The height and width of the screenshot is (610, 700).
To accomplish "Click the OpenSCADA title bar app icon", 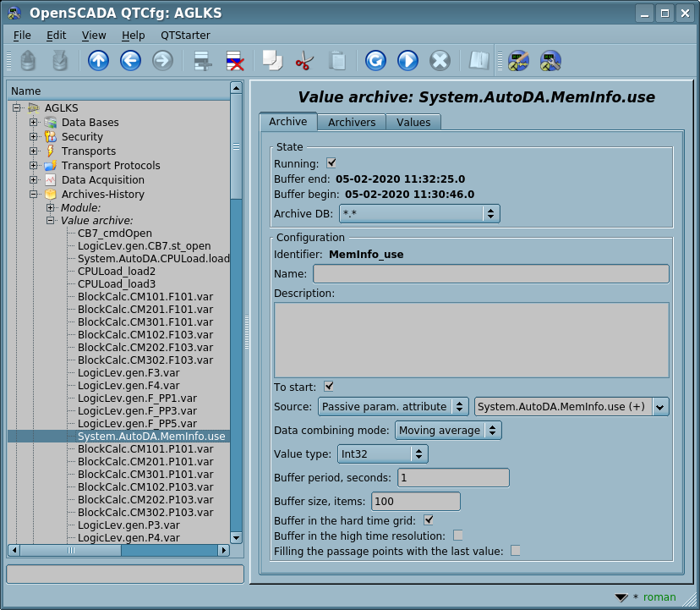I will pos(14,14).
